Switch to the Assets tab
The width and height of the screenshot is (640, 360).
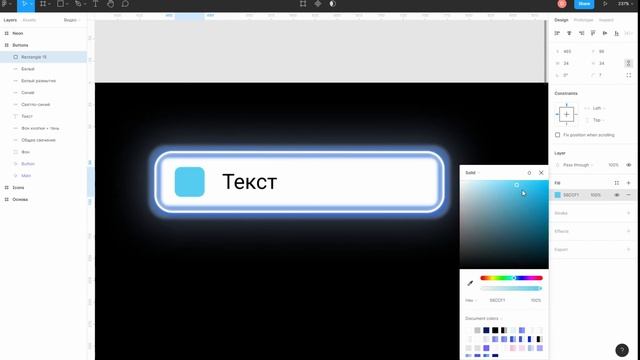click(29, 20)
